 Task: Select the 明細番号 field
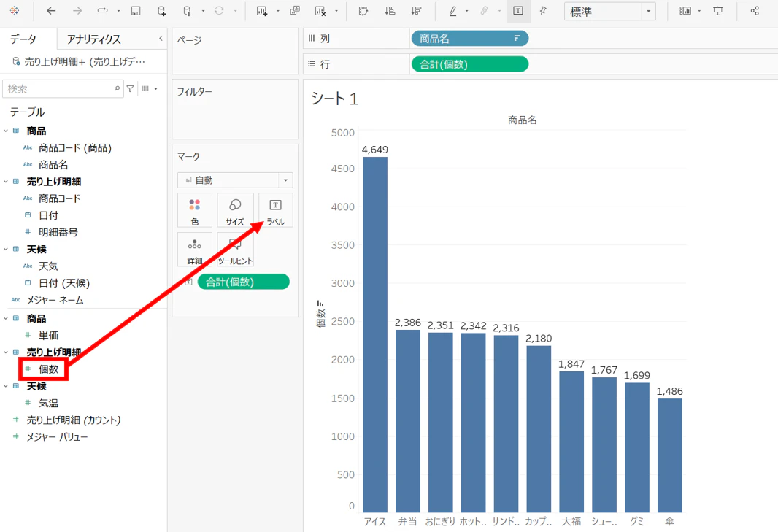pyautogui.click(x=58, y=232)
